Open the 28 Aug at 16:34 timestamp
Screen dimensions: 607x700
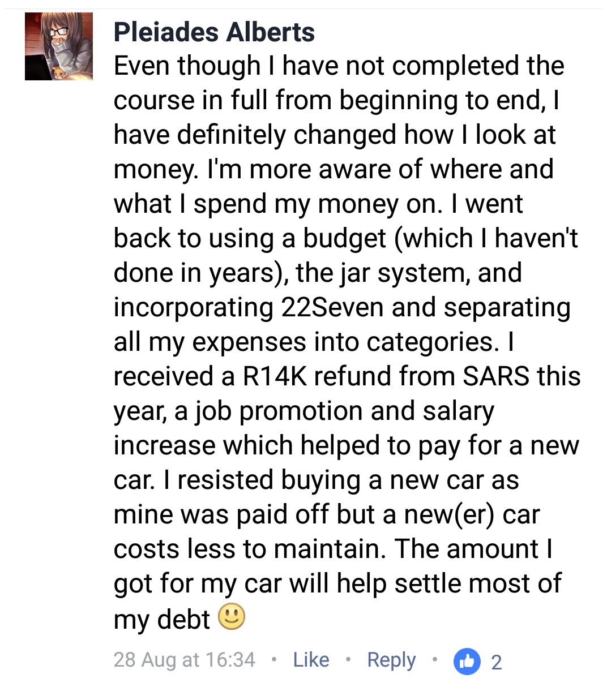click(184, 660)
